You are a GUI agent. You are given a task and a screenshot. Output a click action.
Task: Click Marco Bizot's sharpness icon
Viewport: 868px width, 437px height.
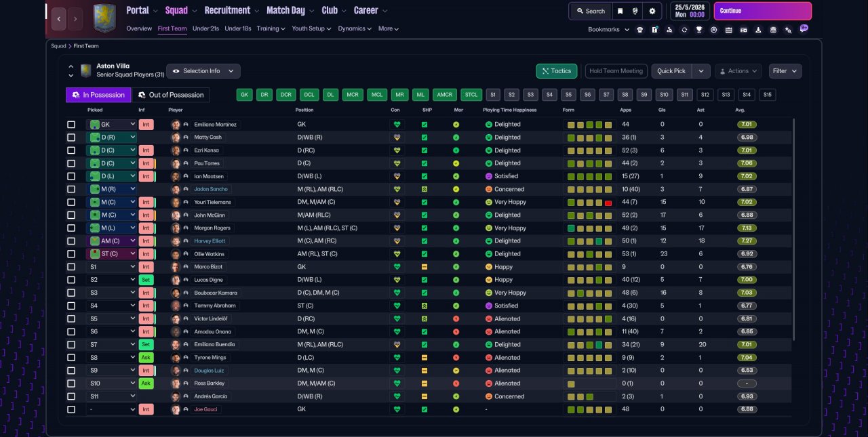(x=425, y=267)
